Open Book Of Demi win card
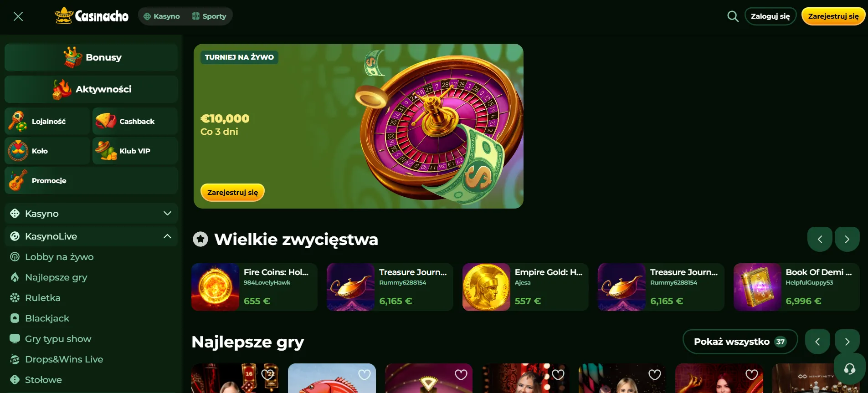Screen dimensions: 868x393 [x=796, y=287]
